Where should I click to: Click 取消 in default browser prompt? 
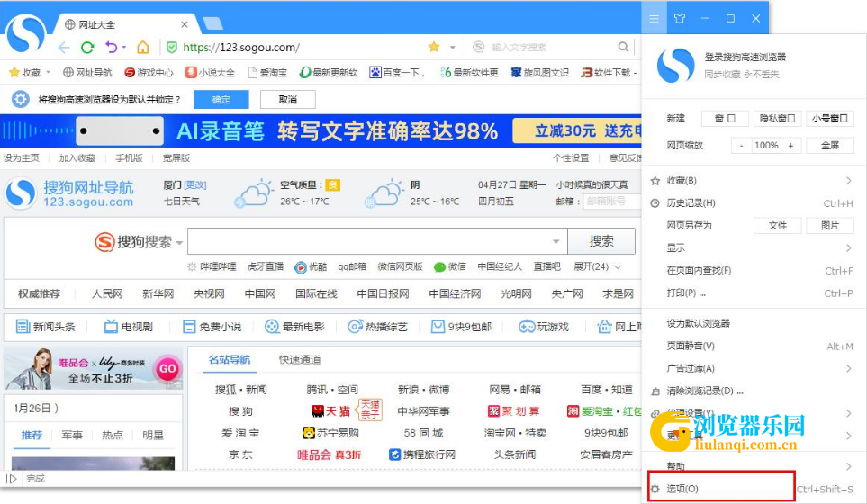[x=287, y=100]
